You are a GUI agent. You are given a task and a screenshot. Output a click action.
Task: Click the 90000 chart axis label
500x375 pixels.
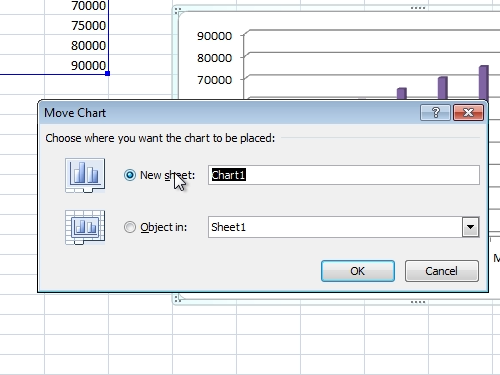pos(214,36)
